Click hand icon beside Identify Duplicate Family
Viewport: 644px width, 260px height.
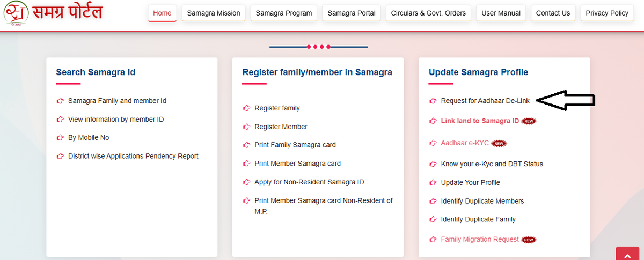[433, 219]
